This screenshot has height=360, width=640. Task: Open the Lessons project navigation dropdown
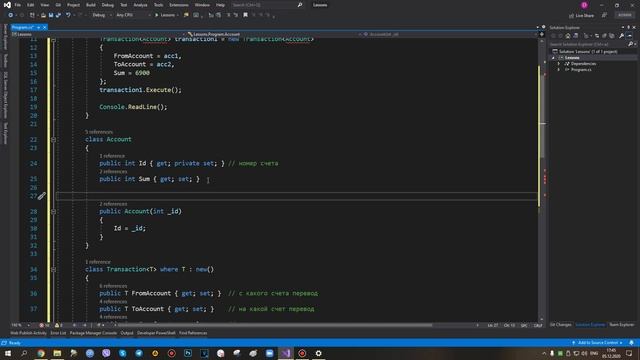pos(98,34)
